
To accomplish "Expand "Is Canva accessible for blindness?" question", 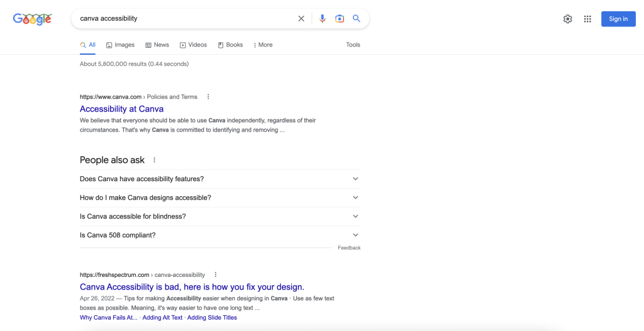I will pos(220,216).
